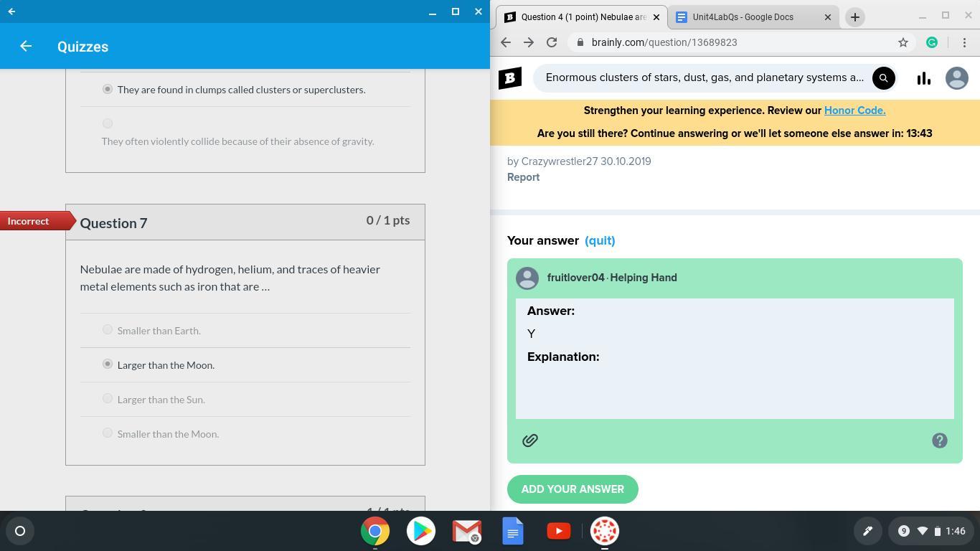Select the clusters or superclusters radio option
The width and height of the screenshot is (980, 551).
click(108, 89)
